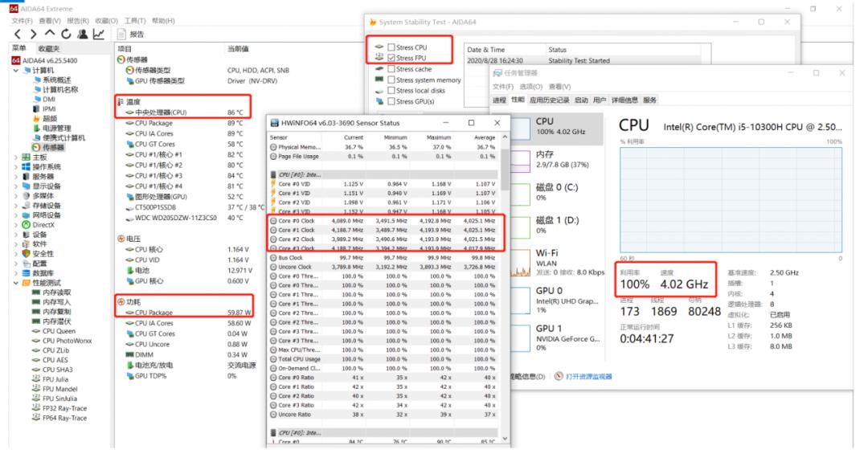
Task: Switch to the 启动 tab in Task Manager
Action: coord(580,100)
